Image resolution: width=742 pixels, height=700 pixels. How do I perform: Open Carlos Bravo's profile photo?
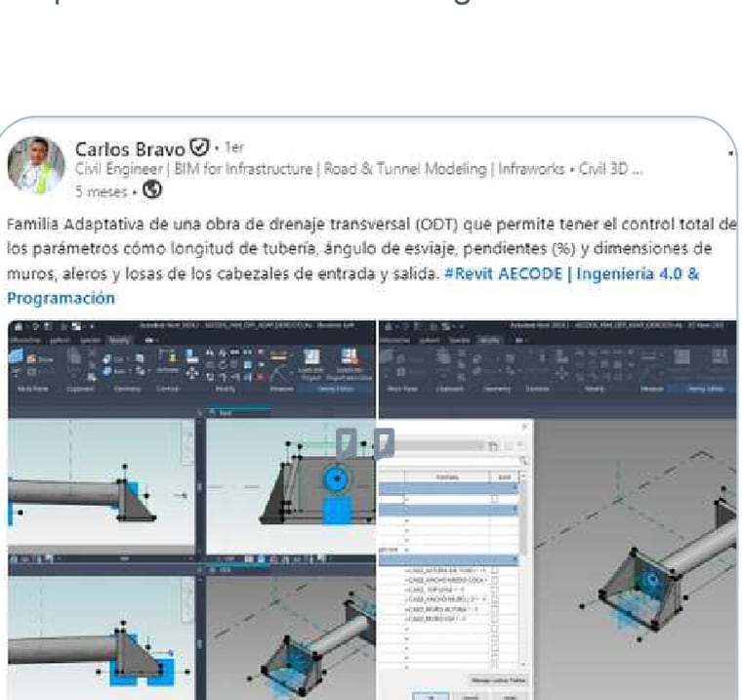tap(36, 165)
